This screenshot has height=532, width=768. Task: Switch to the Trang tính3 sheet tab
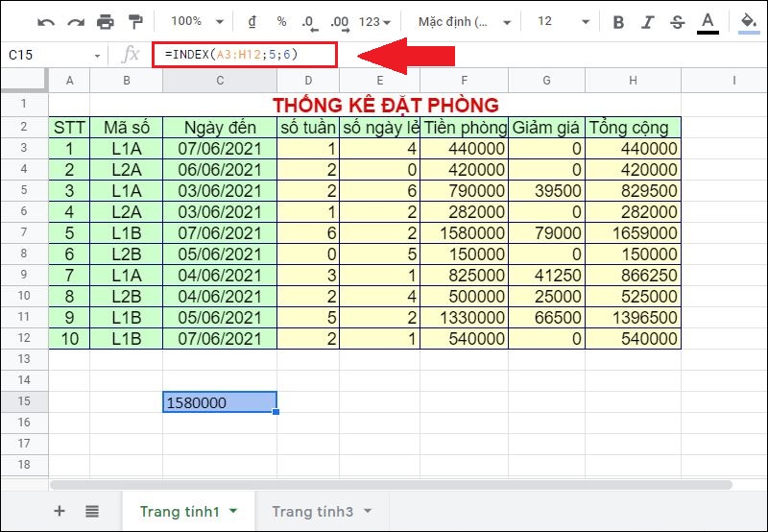320,511
